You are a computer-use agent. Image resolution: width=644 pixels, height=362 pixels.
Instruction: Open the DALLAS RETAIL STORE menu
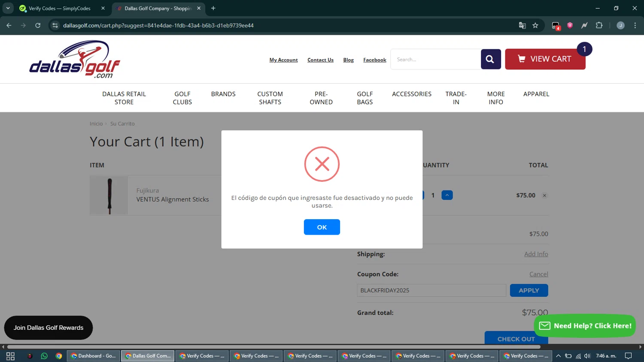click(124, 98)
